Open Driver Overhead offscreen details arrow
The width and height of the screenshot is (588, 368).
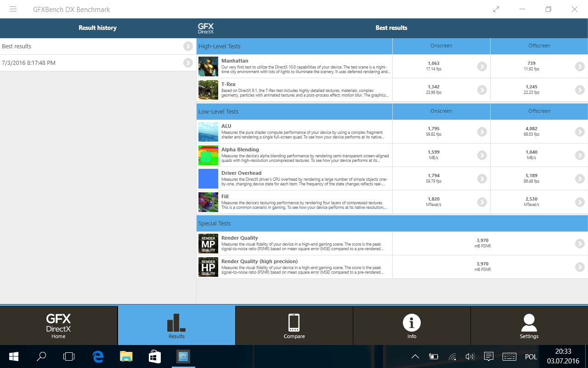[580, 178]
